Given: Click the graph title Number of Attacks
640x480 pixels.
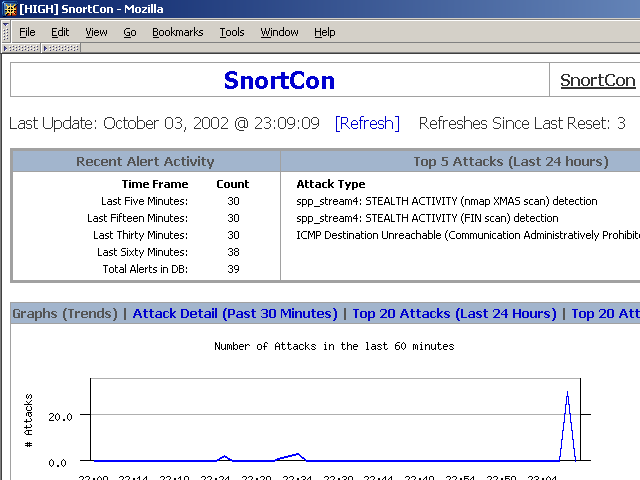Looking at the screenshot, I should (x=334, y=346).
